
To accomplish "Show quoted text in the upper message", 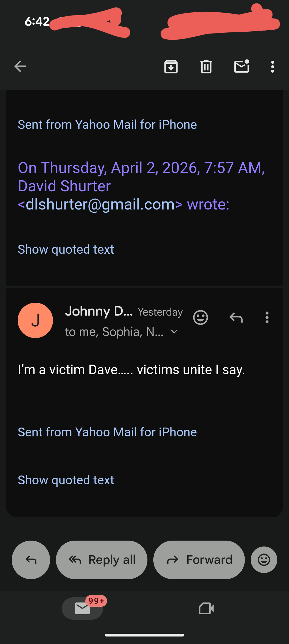I will (x=66, y=249).
